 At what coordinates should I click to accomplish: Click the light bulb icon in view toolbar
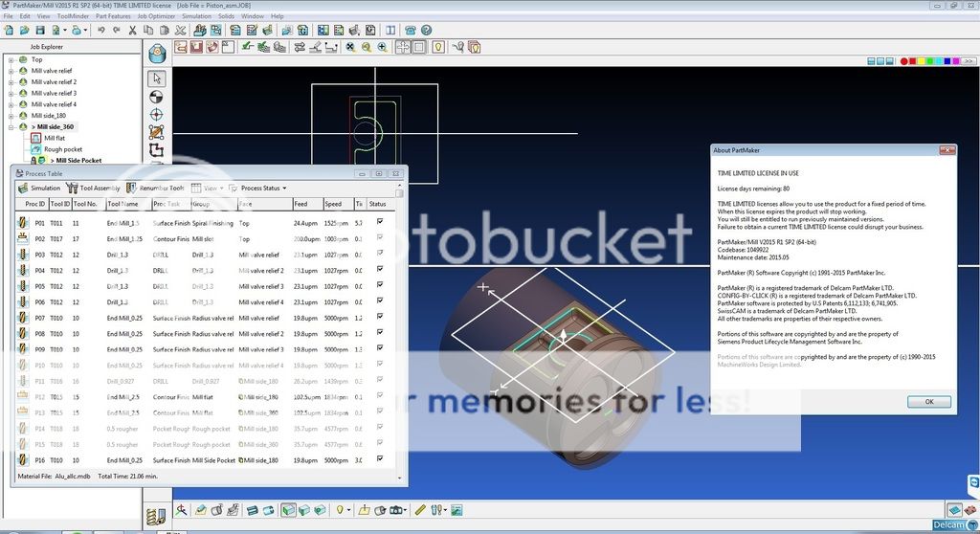coord(438,46)
